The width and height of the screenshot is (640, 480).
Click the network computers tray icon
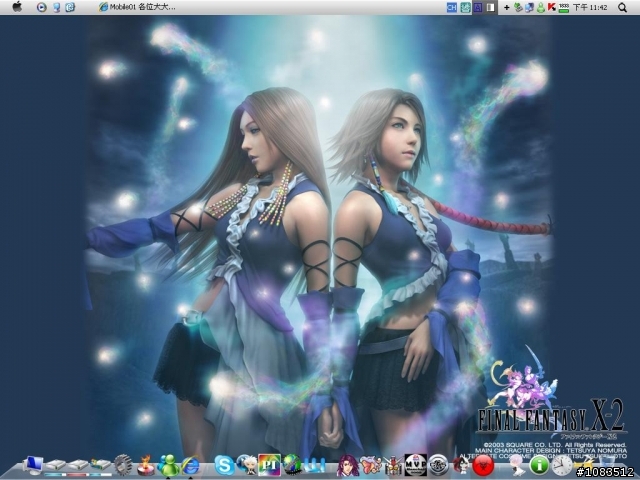529,7
